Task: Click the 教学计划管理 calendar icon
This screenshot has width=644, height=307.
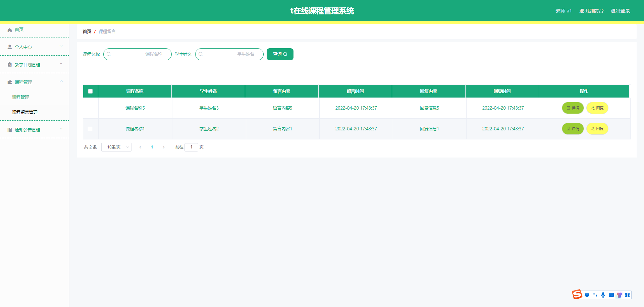Action: 9,64
